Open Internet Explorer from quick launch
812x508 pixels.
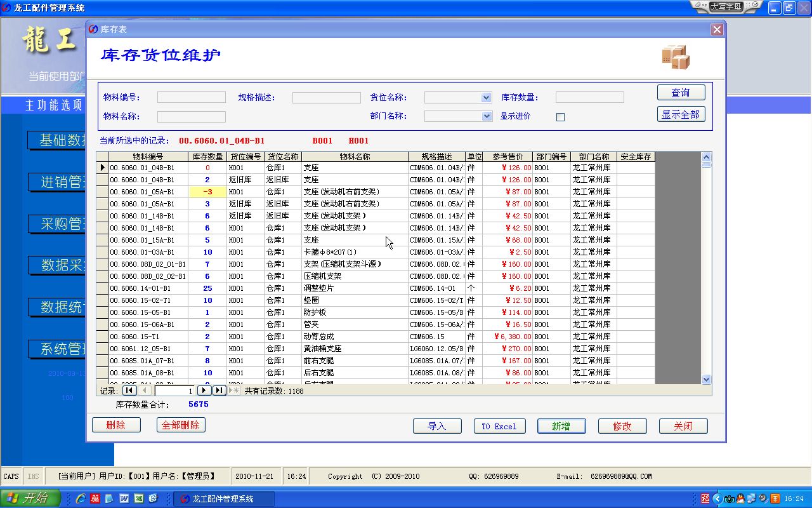click(81, 498)
